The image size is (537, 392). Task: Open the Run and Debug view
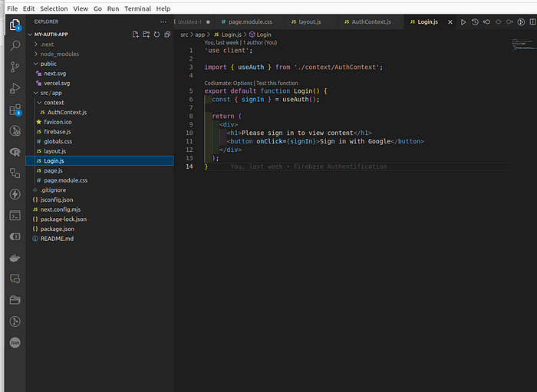(x=15, y=88)
